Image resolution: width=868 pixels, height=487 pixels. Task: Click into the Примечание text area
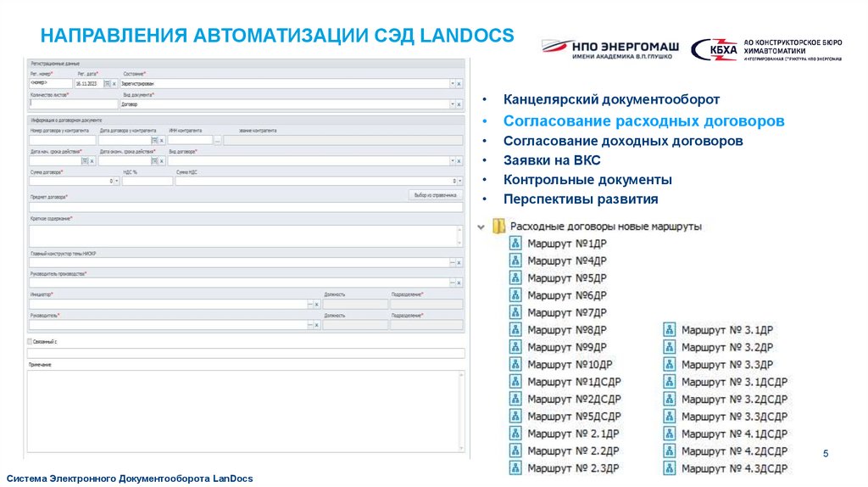click(x=246, y=407)
